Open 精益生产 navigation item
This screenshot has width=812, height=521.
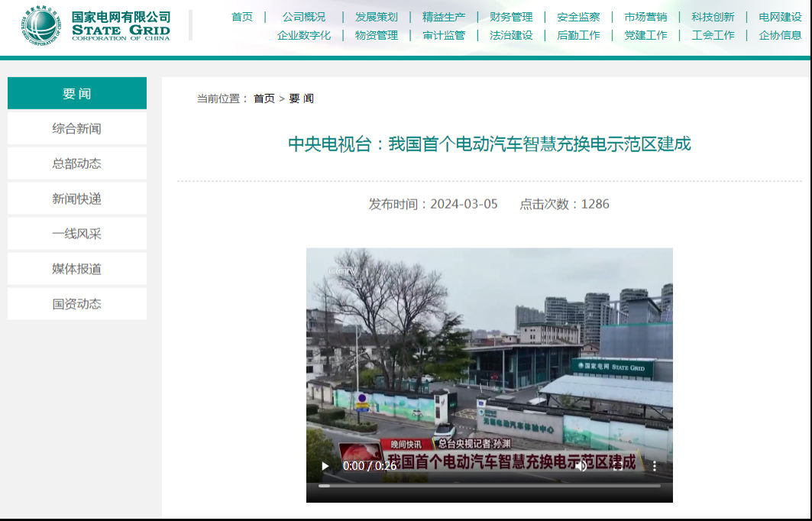point(444,17)
